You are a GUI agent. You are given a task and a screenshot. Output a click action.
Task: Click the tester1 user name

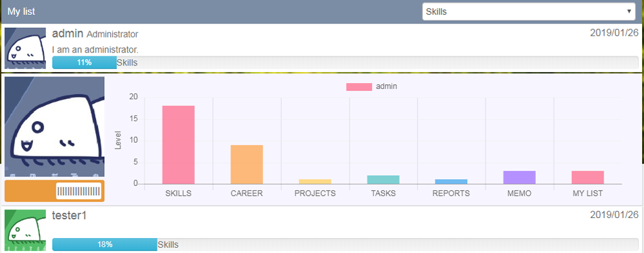(69, 215)
